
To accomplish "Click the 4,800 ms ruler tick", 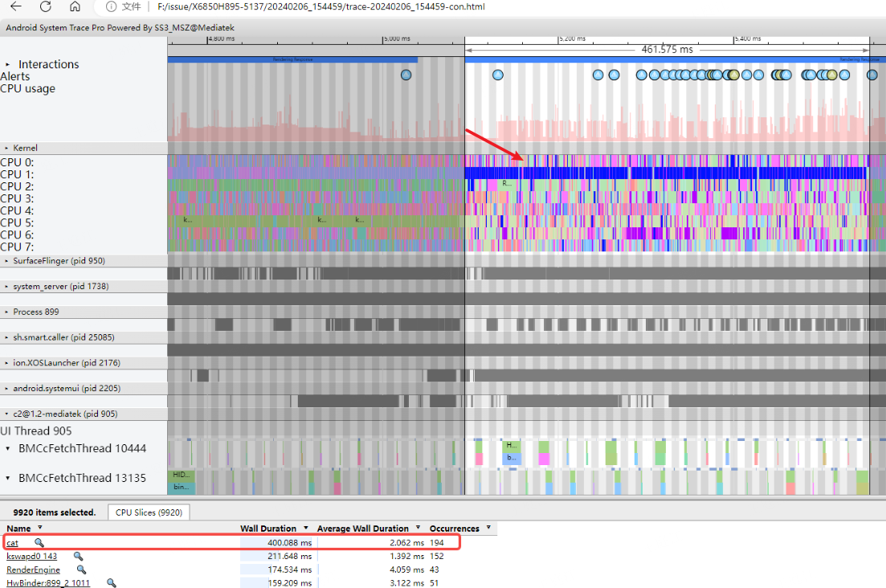I will pyautogui.click(x=222, y=39).
